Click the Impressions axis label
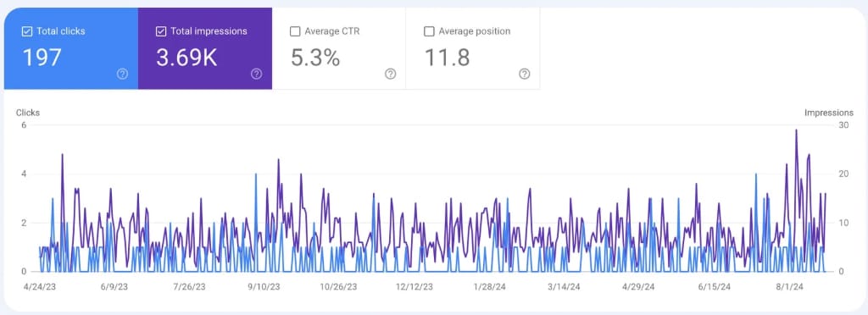The width and height of the screenshot is (868, 315). [829, 113]
